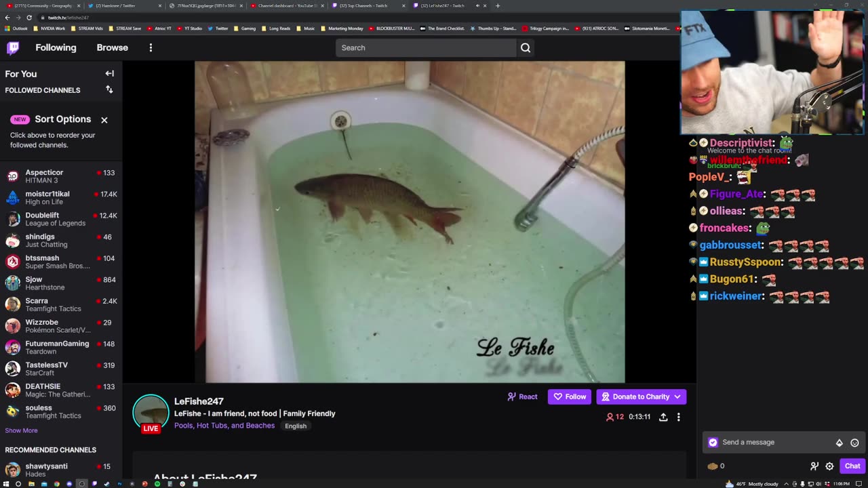Open the YT Studio bookmark
Screen dimensions: 868x488
(189, 28)
